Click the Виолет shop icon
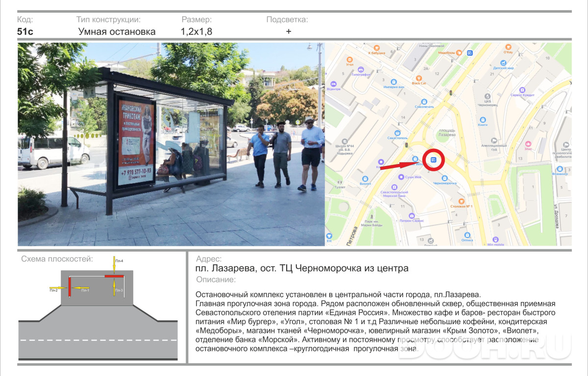The width and height of the screenshot is (588, 376). [364, 178]
